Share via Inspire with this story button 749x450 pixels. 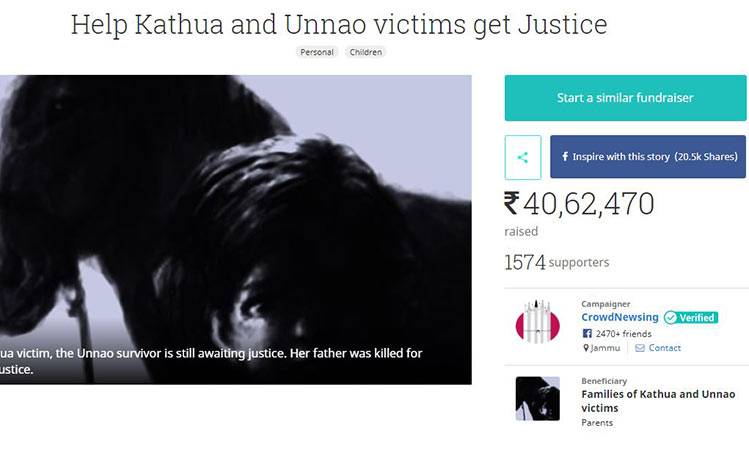[x=648, y=157]
